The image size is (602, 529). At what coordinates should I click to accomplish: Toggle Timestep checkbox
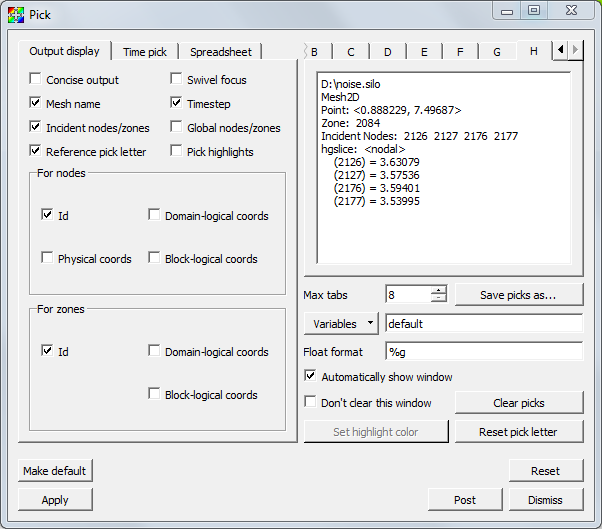[176, 102]
